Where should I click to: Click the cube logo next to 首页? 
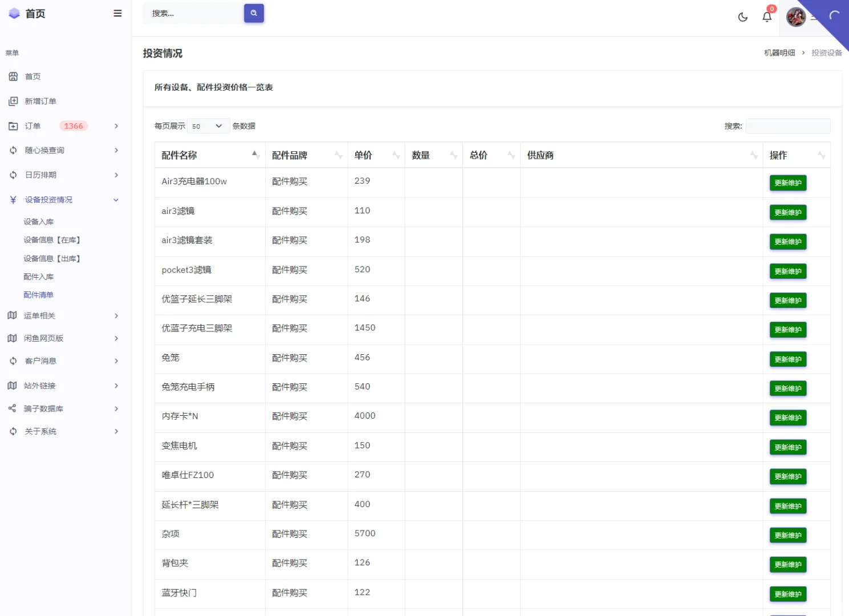(x=14, y=13)
